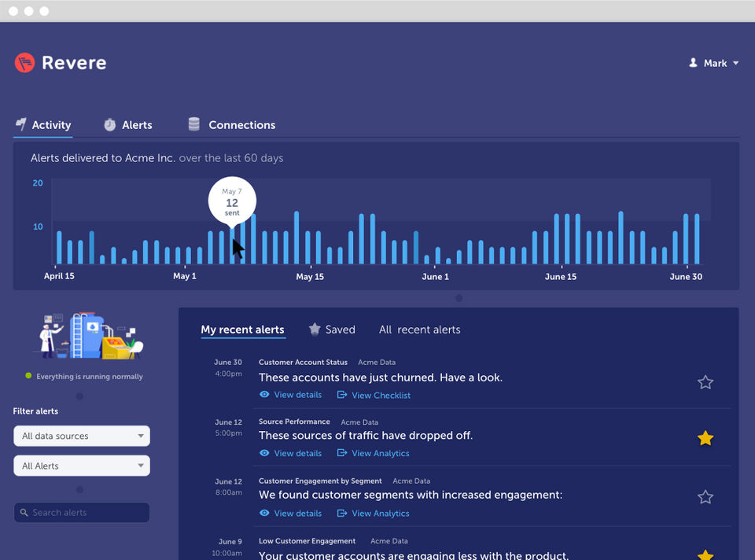The width and height of the screenshot is (755, 560).
Task: Select the All recent alerts tab
Action: (419, 330)
